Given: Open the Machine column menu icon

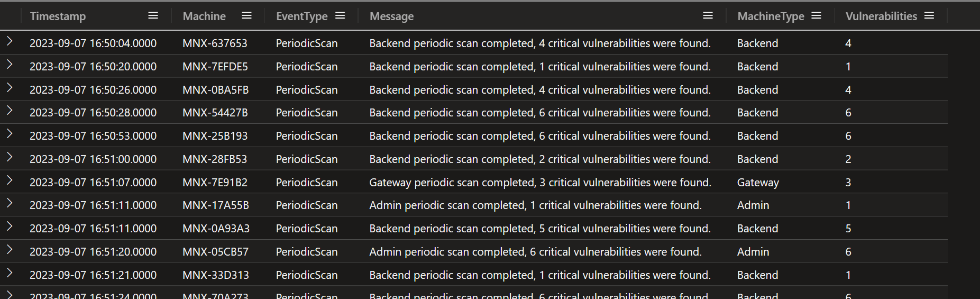Looking at the screenshot, I should [246, 16].
